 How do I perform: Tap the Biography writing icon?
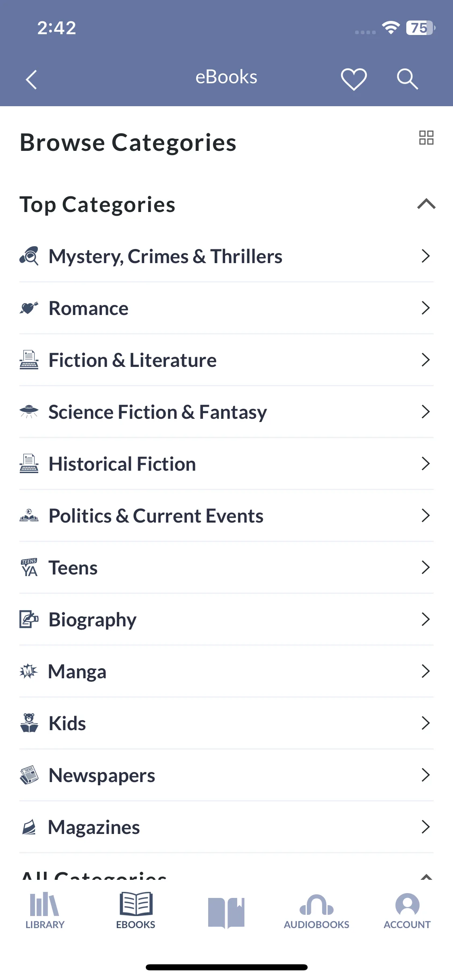[29, 619]
